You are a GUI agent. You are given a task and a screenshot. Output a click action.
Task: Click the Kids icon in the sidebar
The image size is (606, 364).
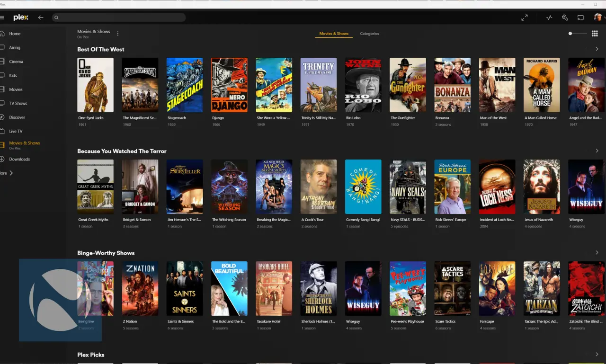coord(2,75)
